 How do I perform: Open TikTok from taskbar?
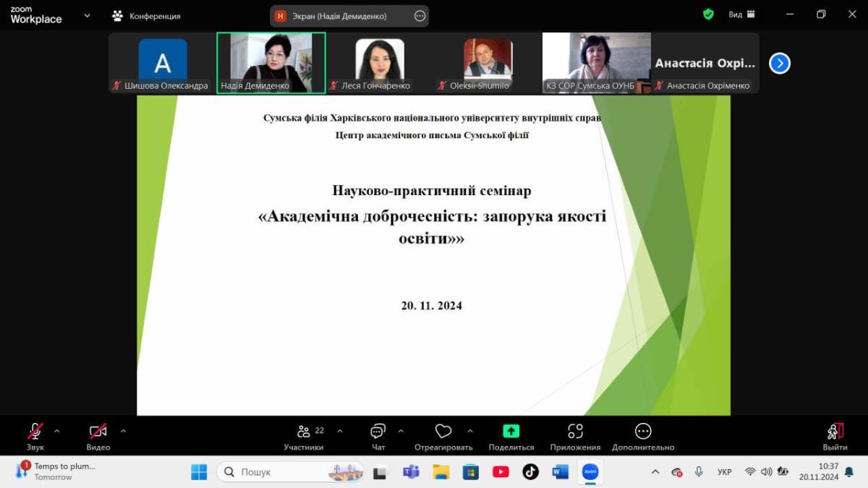[x=530, y=472]
